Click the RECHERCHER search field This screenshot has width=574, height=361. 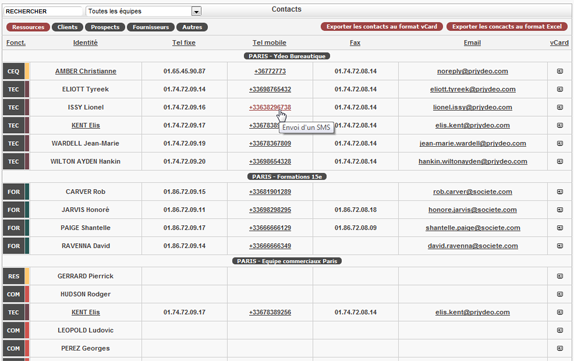tap(43, 11)
